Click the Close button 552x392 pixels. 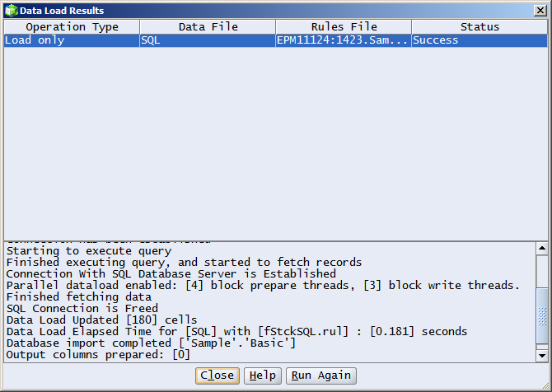coord(218,376)
